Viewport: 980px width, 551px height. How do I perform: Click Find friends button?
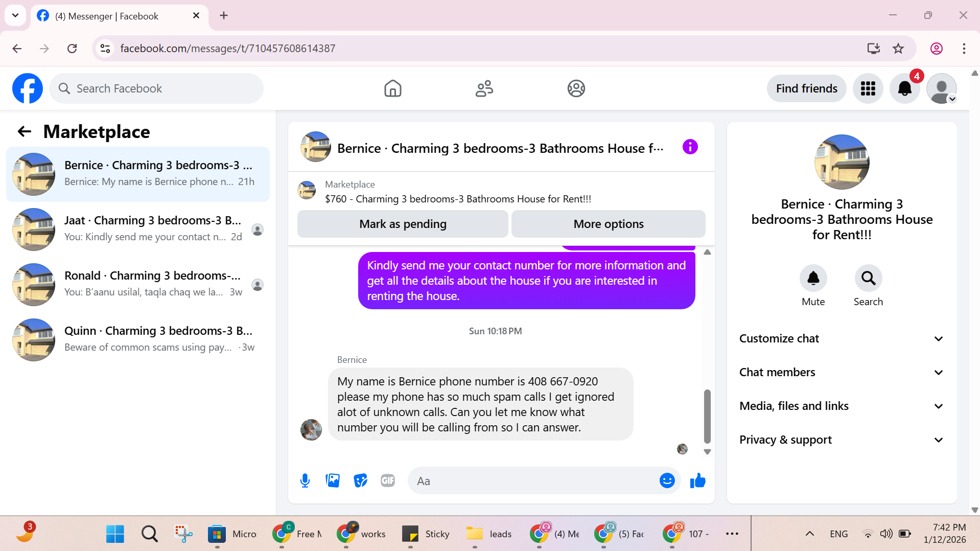(806, 88)
